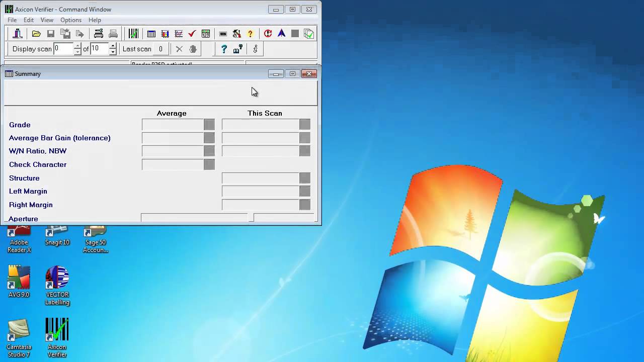
Task: Click the Structure This Scan value field
Action: (x=261, y=178)
